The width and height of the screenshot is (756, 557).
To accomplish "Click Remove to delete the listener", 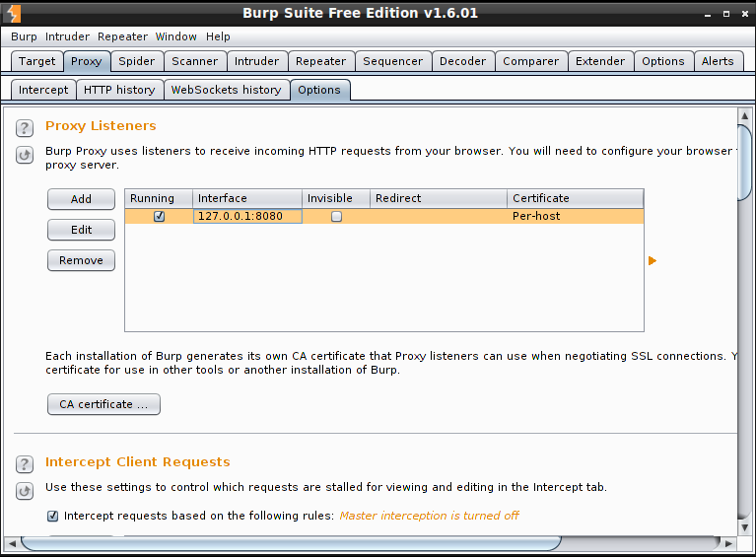I will 81,260.
